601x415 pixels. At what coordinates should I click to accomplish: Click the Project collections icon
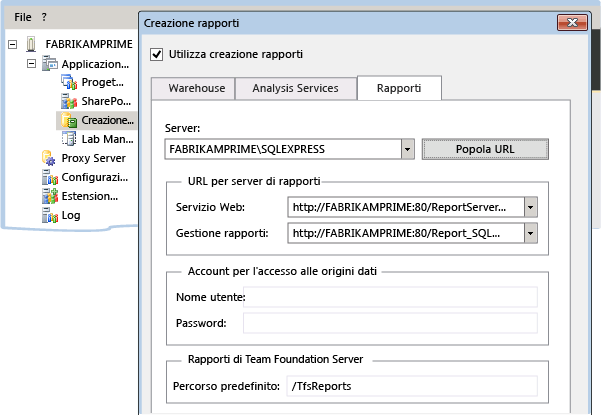69,82
